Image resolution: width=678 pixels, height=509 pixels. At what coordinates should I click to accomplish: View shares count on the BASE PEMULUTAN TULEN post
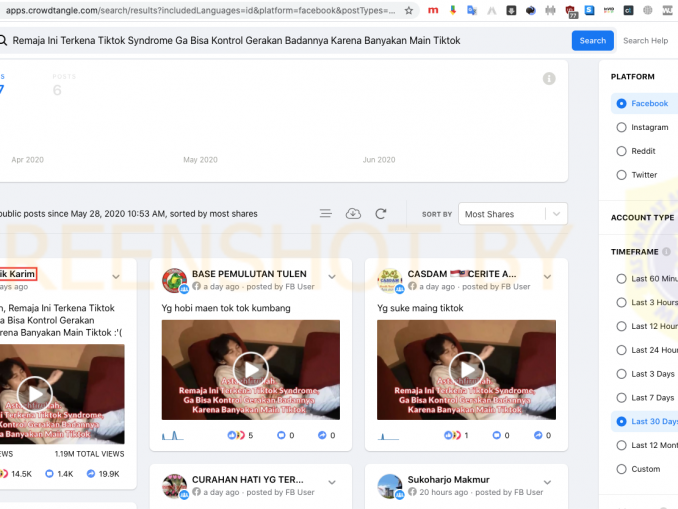pos(327,435)
